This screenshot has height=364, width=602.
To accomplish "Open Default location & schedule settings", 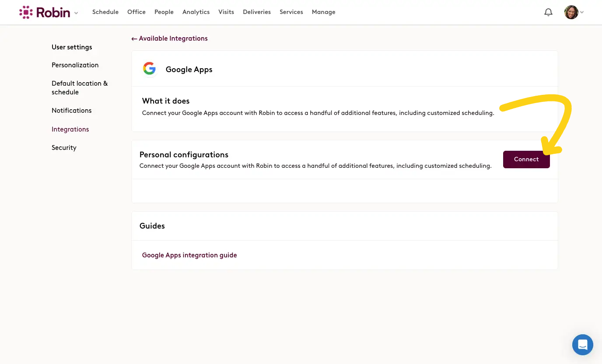I will tap(80, 88).
